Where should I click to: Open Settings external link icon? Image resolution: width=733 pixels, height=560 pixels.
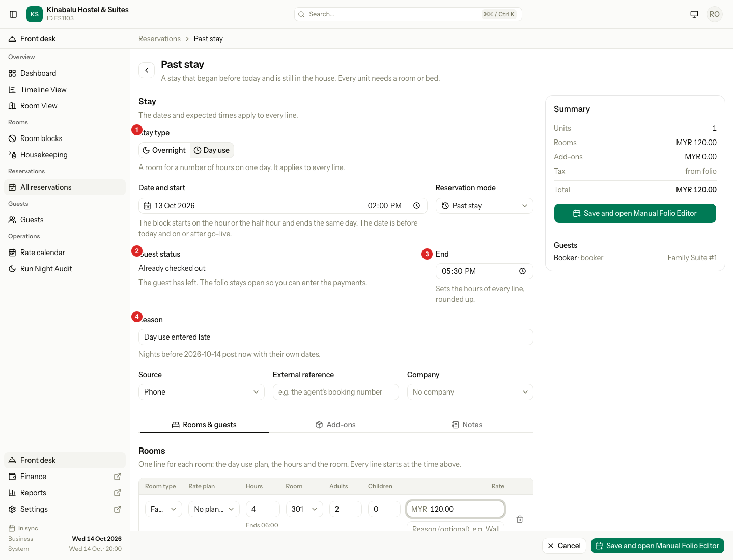[x=118, y=509]
